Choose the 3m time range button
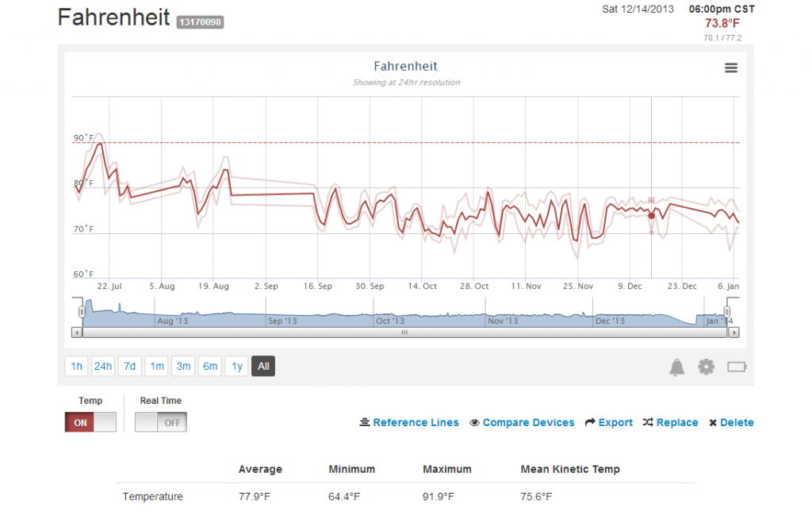Image resolution: width=812 pixels, height=515 pixels. 183,367
